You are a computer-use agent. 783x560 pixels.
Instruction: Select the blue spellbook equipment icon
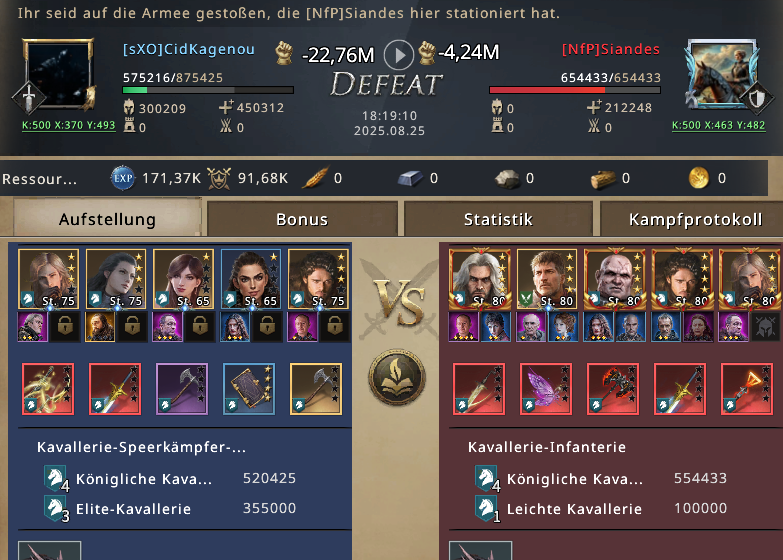pos(249,389)
